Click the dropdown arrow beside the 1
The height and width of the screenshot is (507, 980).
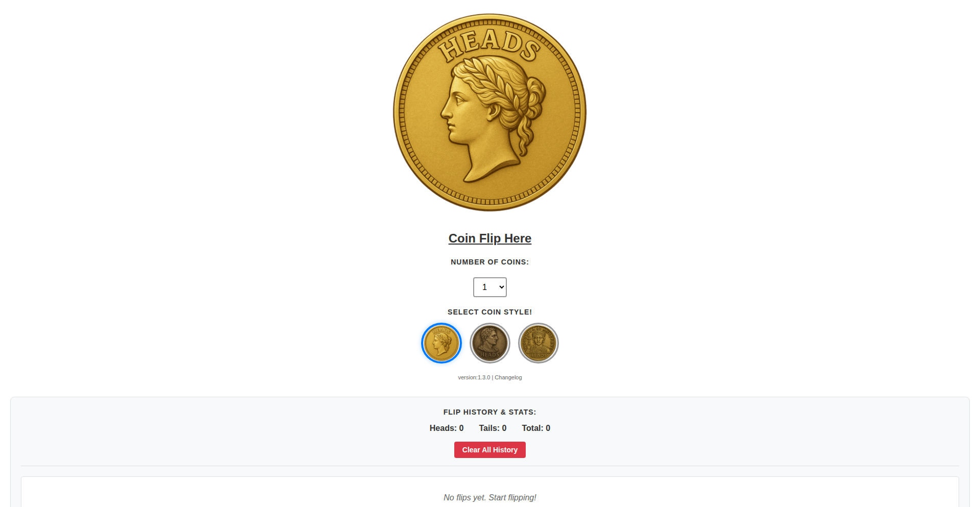click(501, 287)
